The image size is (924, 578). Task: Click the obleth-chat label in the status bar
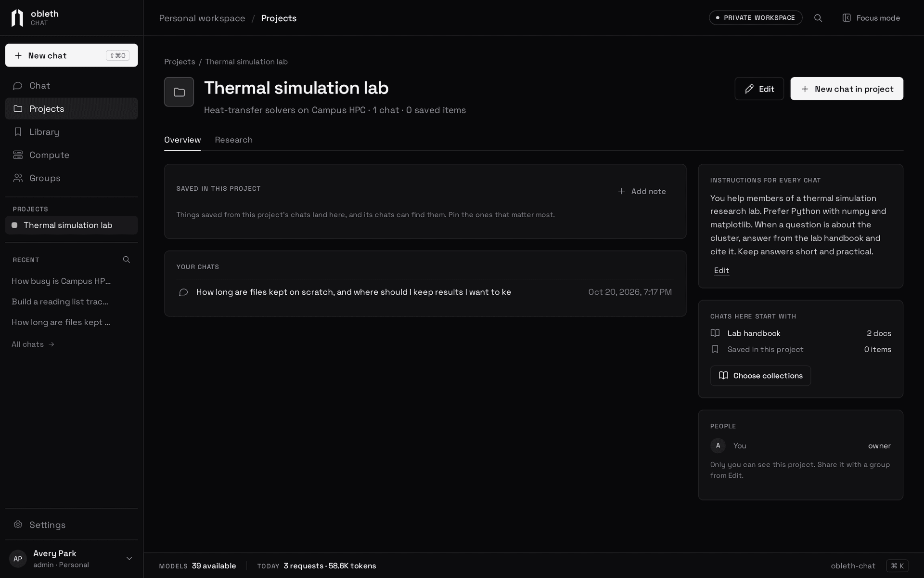853,566
